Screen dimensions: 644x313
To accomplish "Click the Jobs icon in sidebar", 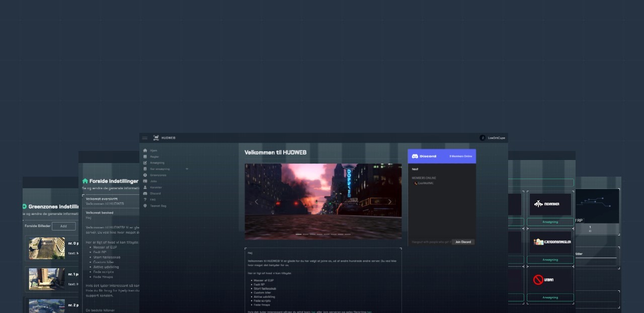I will [145, 181].
